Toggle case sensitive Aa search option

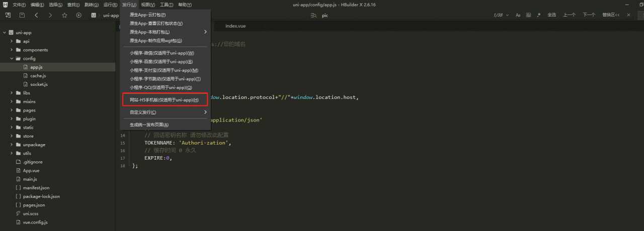coord(518,15)
